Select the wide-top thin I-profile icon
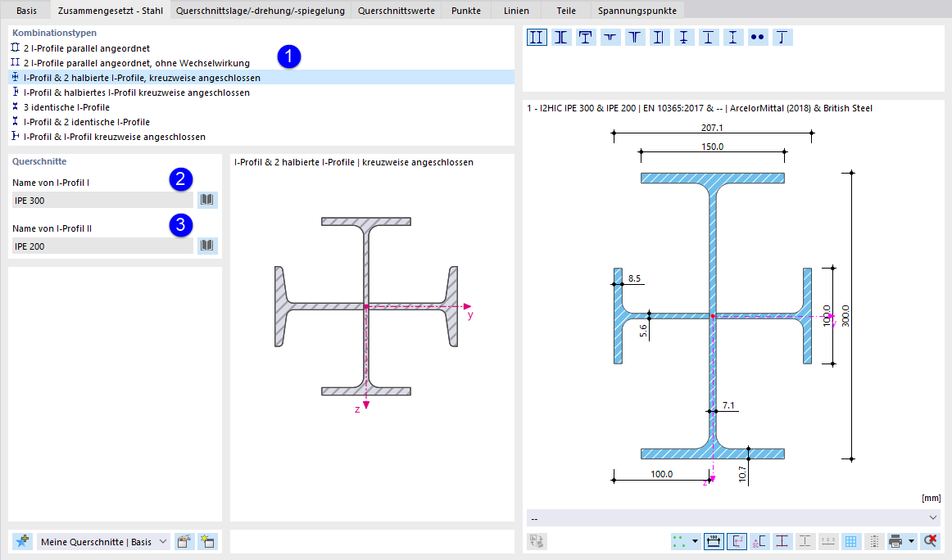The width and height of the screenshot is (952, 560). (708, 38)
